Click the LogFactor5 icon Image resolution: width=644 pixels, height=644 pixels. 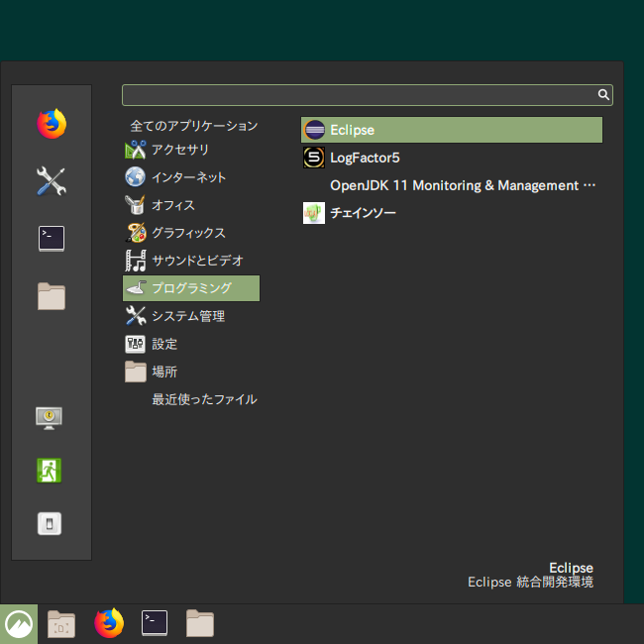pos(314,158)
